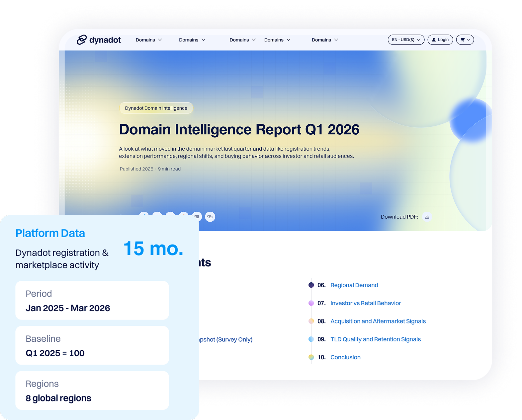This screenshot has height=420, width=522.
Task: Click the green-yellow bullet beside 10. Conclusion
Action: click(x=311, y=357)
